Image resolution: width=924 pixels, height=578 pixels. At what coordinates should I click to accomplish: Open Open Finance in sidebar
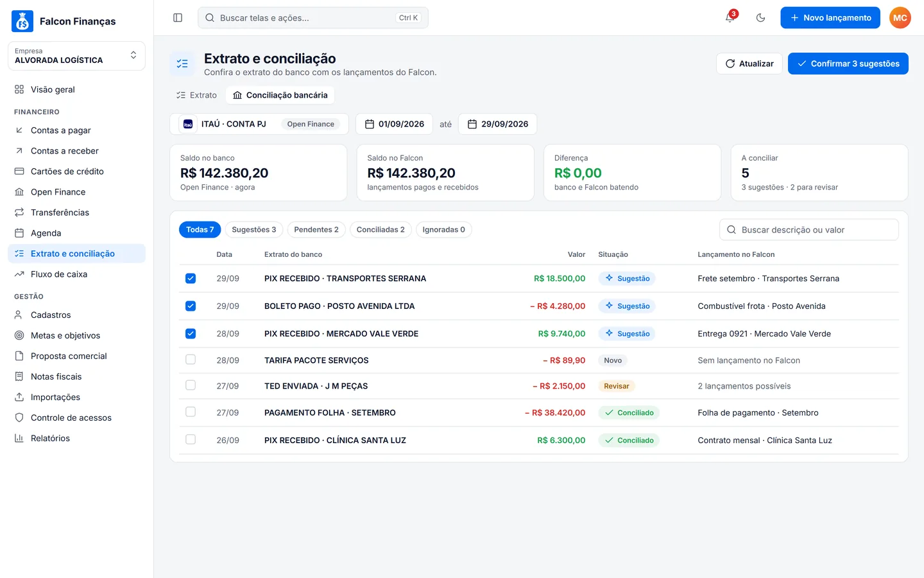click(x=76, y=192)
